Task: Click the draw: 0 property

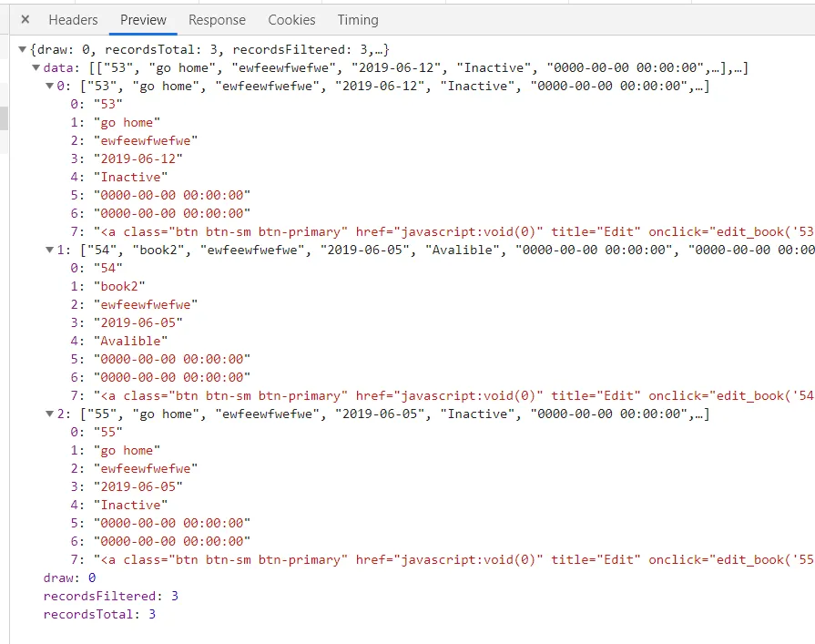Action: (x=69, y=578)
